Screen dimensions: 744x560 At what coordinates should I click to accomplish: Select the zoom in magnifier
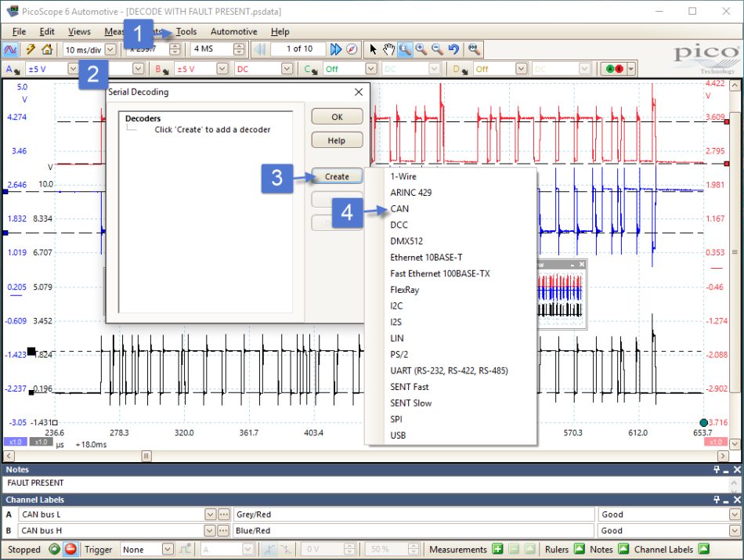pos(421,49)
